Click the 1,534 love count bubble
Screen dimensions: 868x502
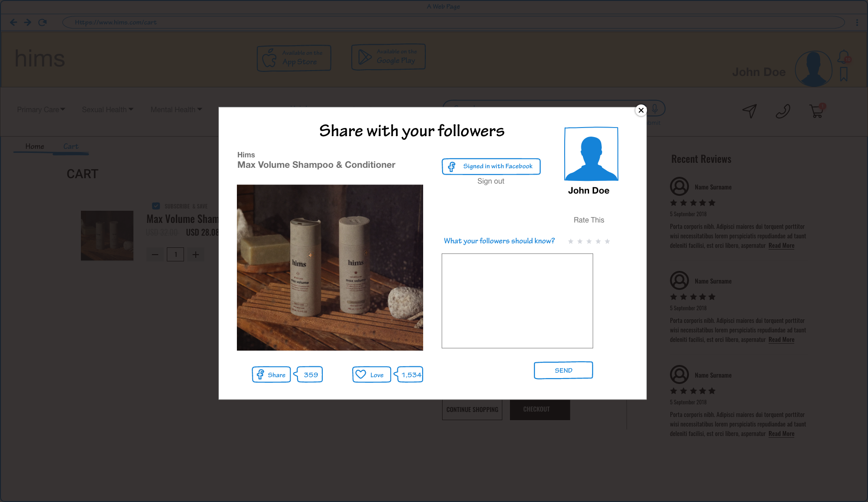pos(409,374)
